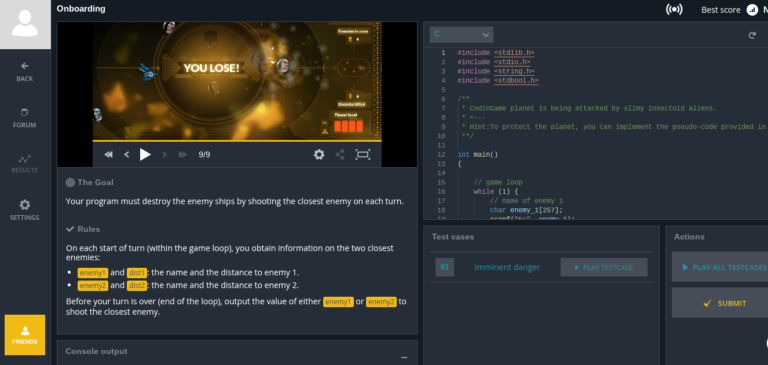This screenshot has height=365, width=768.
Task: Select test case 01 number badge
Action: pyautogui.click(x=445, y=267)
